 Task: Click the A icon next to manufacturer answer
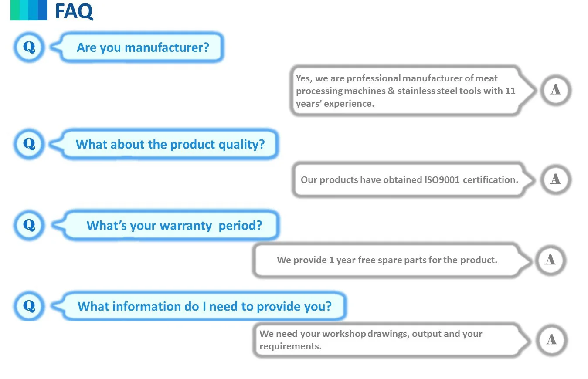pyautogui.click(x=556, y=90)
